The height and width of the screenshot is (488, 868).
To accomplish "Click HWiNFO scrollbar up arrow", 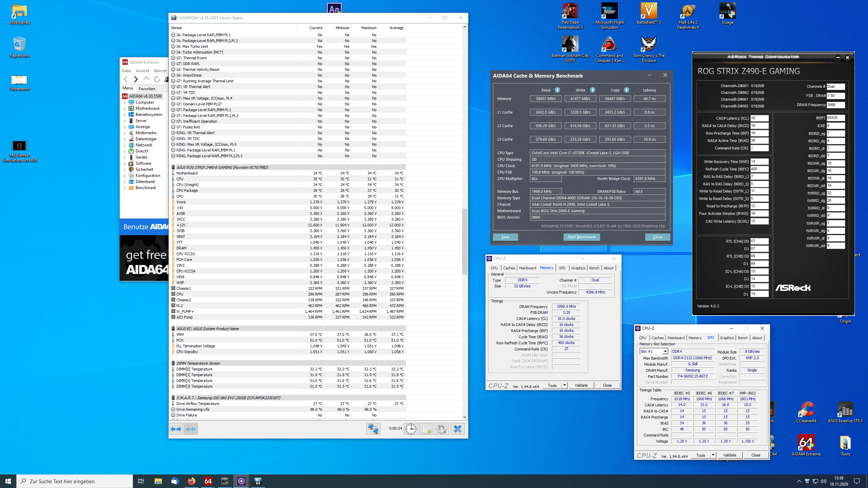I will click(465, 27).
